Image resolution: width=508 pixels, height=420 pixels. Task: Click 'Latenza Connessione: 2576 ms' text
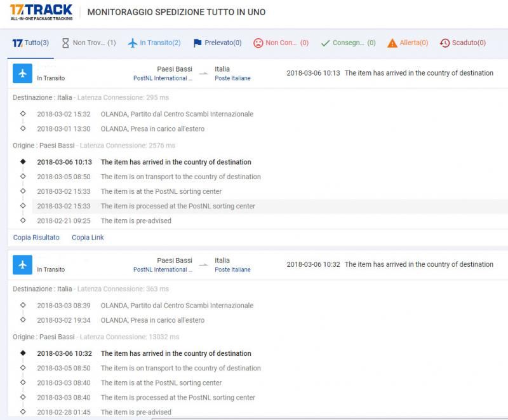pyautogui.click(x=128, y=146)
